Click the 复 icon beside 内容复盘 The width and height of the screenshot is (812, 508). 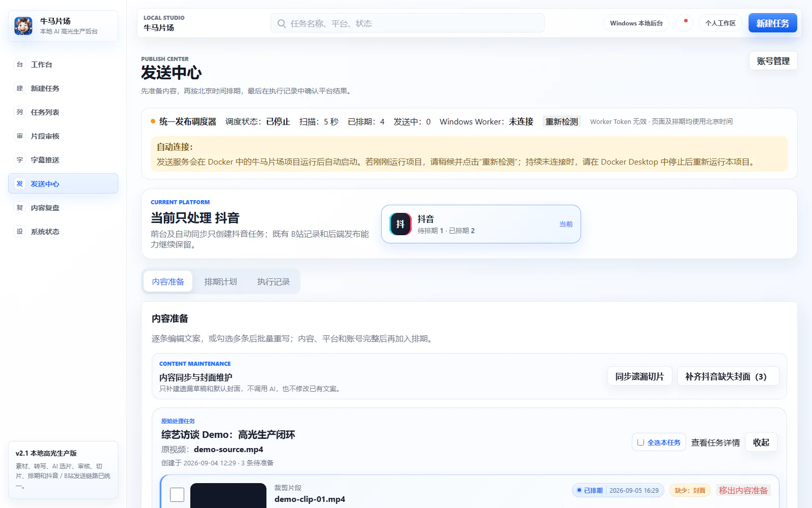[20, 208]
